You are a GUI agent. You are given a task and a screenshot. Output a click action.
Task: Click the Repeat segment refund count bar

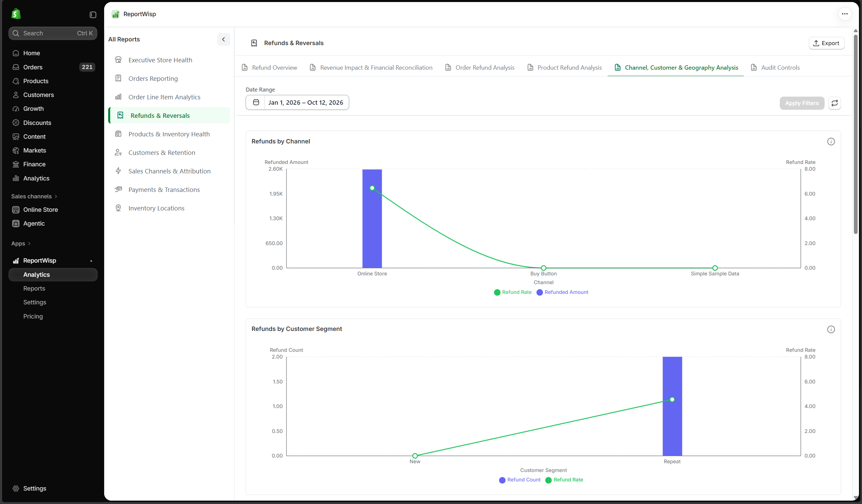(x=672, y=406)
